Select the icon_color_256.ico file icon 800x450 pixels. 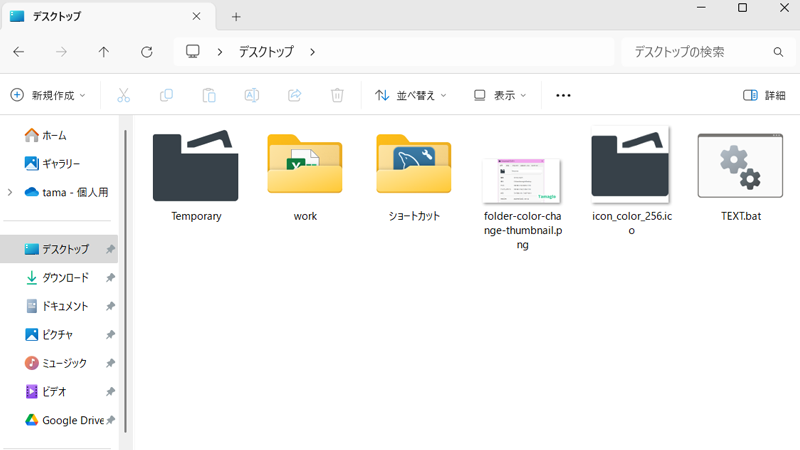pos(630,164)
